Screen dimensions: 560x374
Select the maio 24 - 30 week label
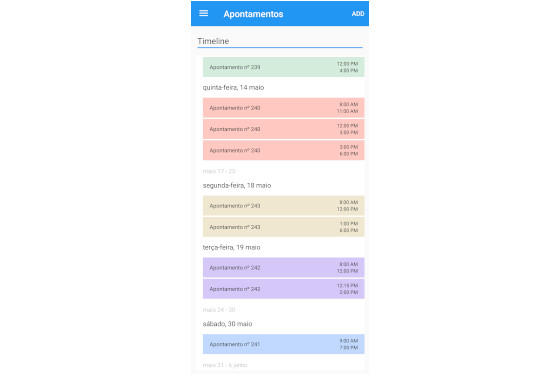pos(219,310)
